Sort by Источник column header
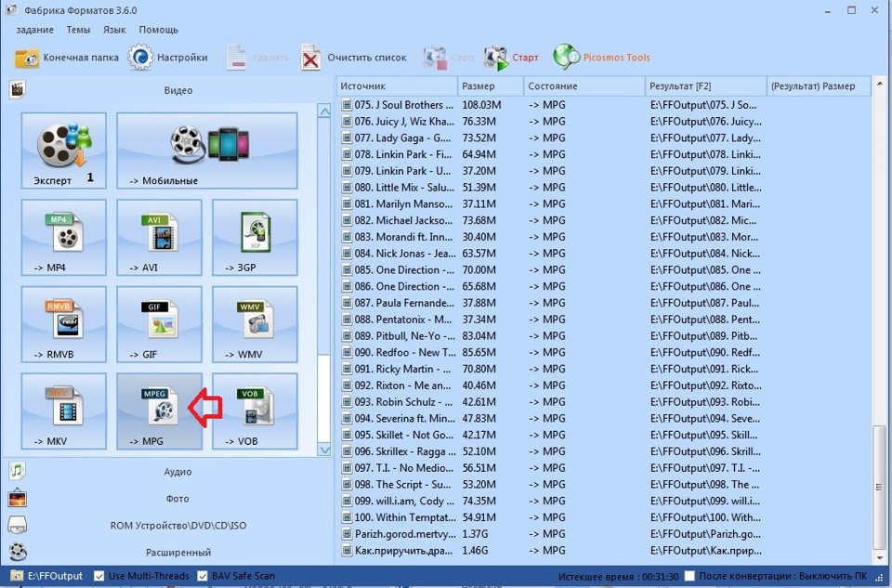The height and width of the screenshot is (588, 892). pos(397,85)
